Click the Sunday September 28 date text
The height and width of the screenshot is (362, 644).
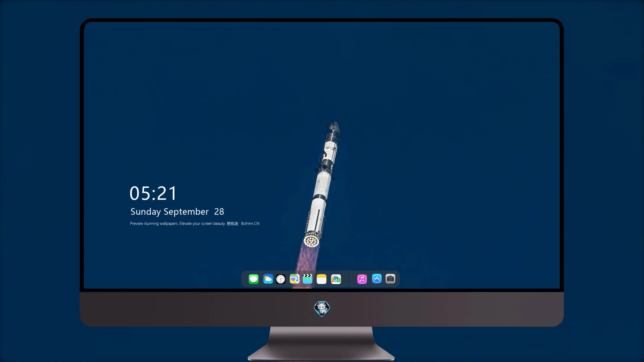pos(177,212)
